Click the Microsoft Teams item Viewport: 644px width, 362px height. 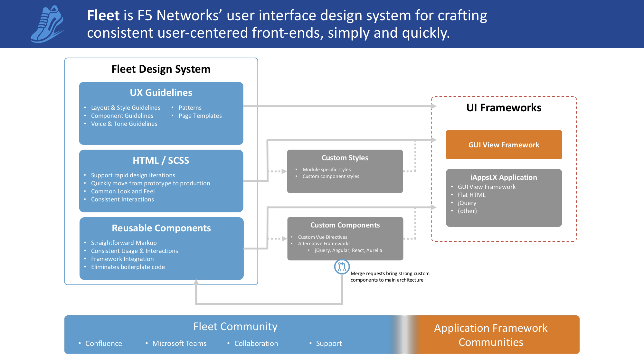179,343
